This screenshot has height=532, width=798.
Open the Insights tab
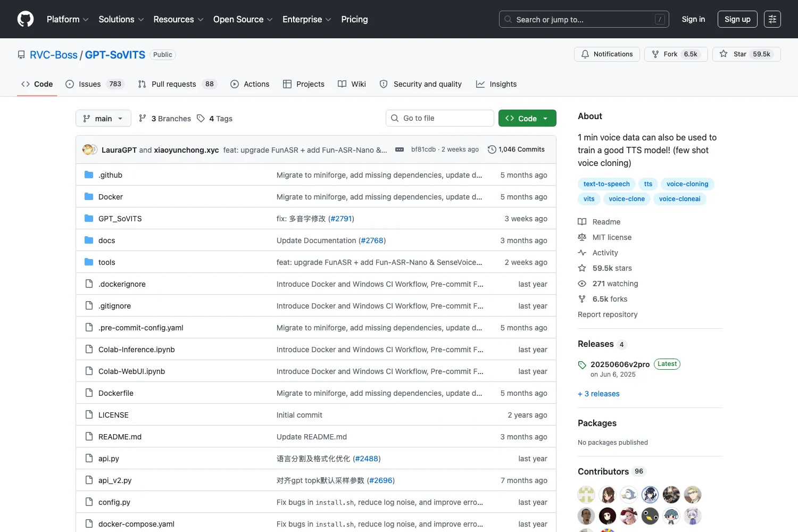(496, 84)
